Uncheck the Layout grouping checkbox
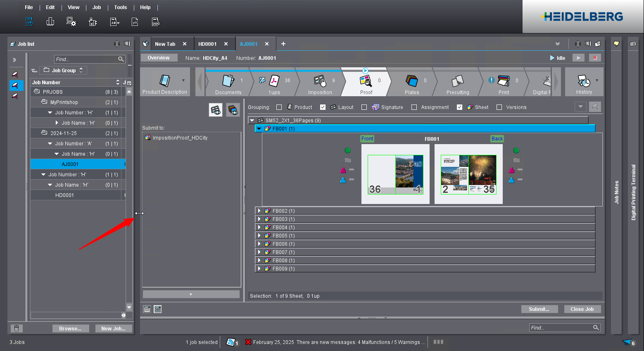644x351 pixels. pos(323,107)
